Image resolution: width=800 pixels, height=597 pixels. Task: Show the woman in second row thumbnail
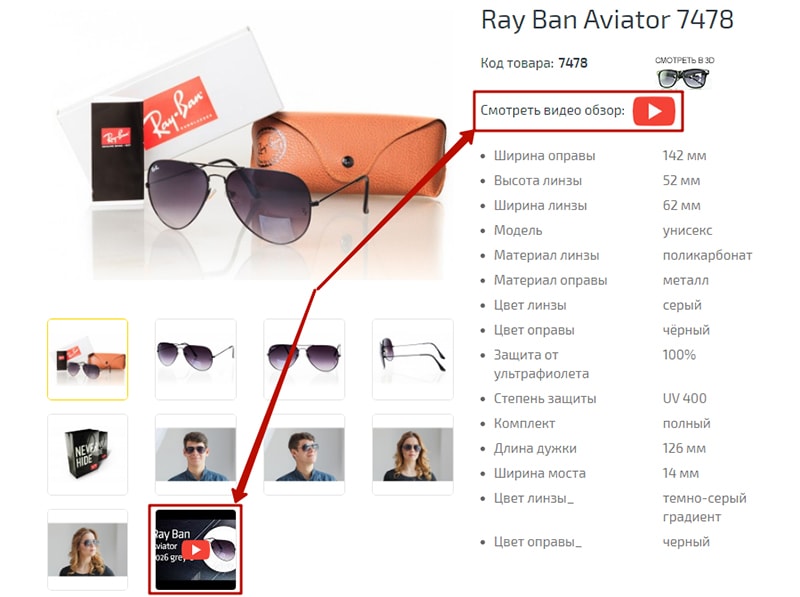click(413, 454)
